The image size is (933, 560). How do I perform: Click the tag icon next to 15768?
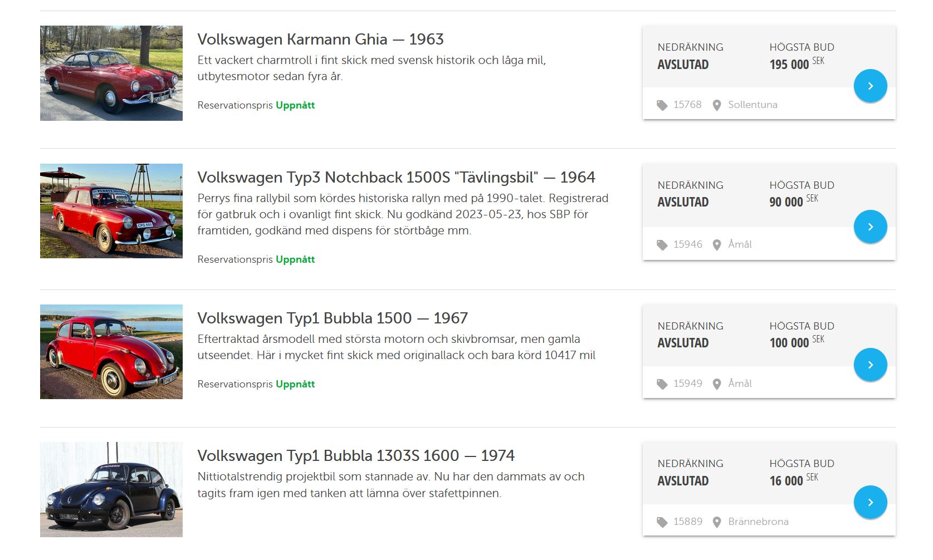click(662, 105)
